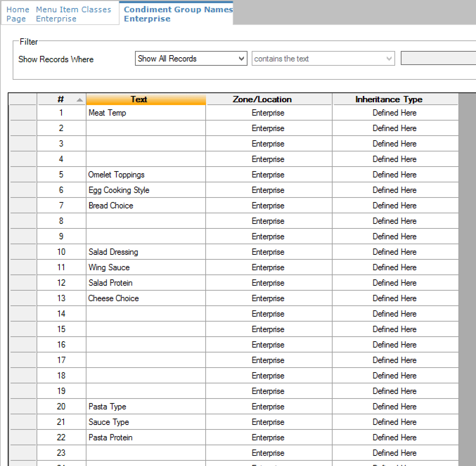Open the 'contains the text' dropdown
476x466 pixels.
coord(323,58)
